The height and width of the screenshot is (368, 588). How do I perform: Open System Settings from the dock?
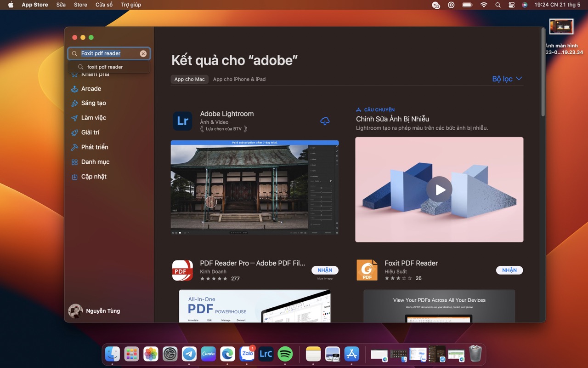(x=170, y=354)
